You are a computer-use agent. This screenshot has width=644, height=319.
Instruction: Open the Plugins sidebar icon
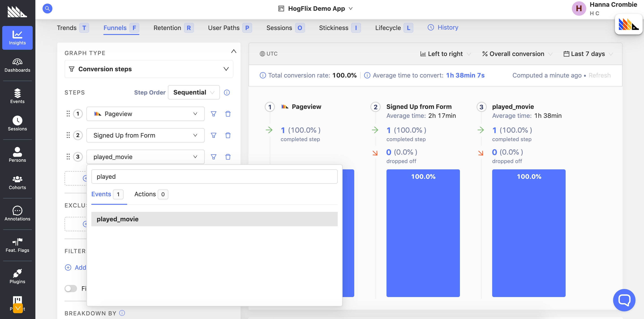(17, 276)
